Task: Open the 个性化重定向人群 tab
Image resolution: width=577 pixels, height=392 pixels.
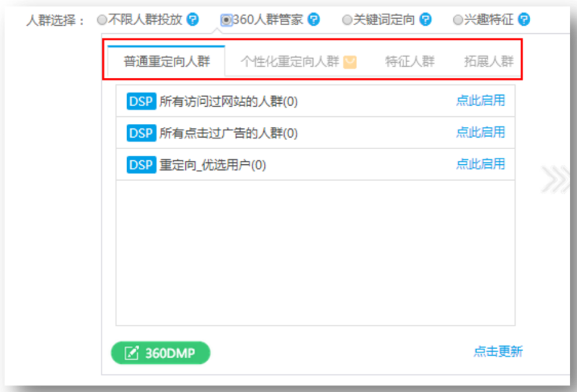Action: 289,61
